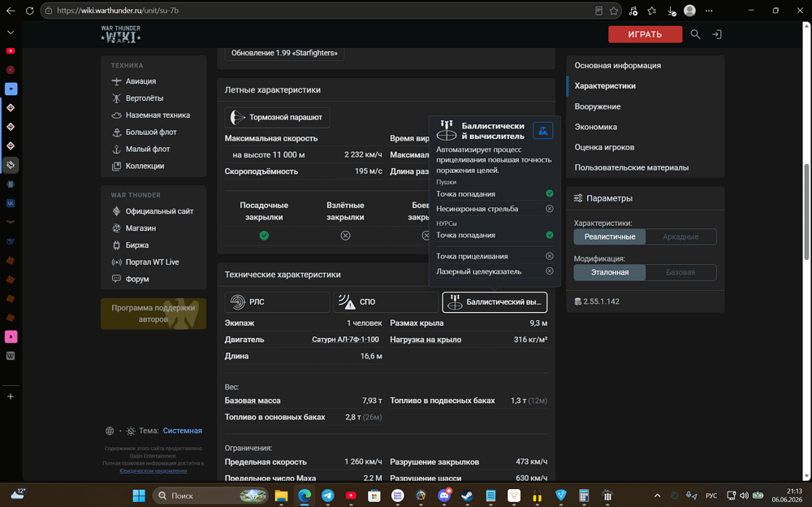Click the globe language icon
The height and width of the screenshot is (507, 812).
pyautogui.click(x=110, y=431)
